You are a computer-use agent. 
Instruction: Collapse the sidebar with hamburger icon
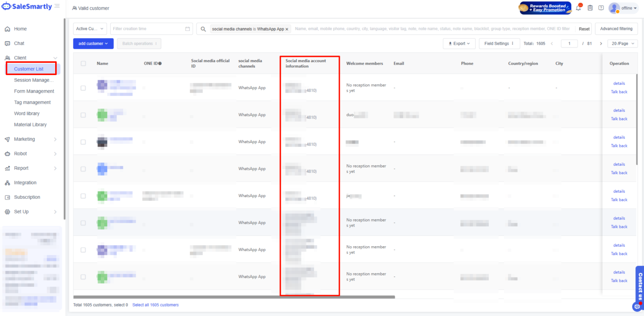(57, 6)
